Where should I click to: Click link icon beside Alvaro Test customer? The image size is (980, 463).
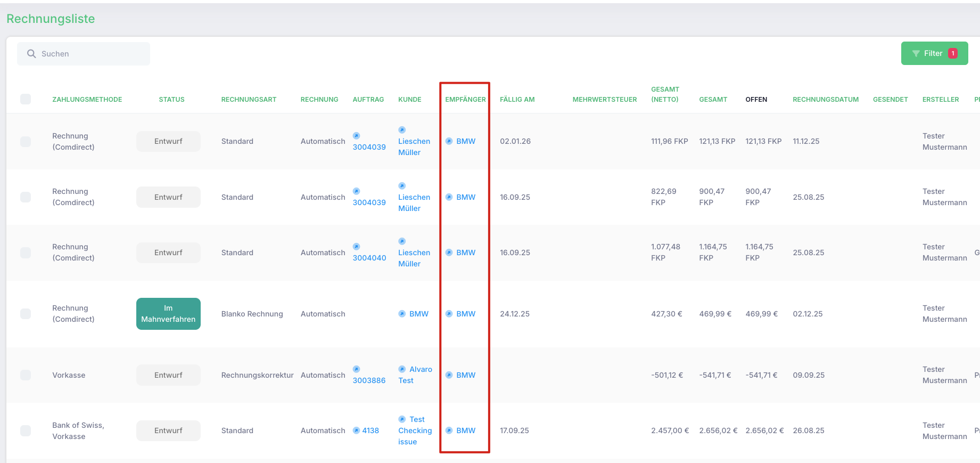402,369
